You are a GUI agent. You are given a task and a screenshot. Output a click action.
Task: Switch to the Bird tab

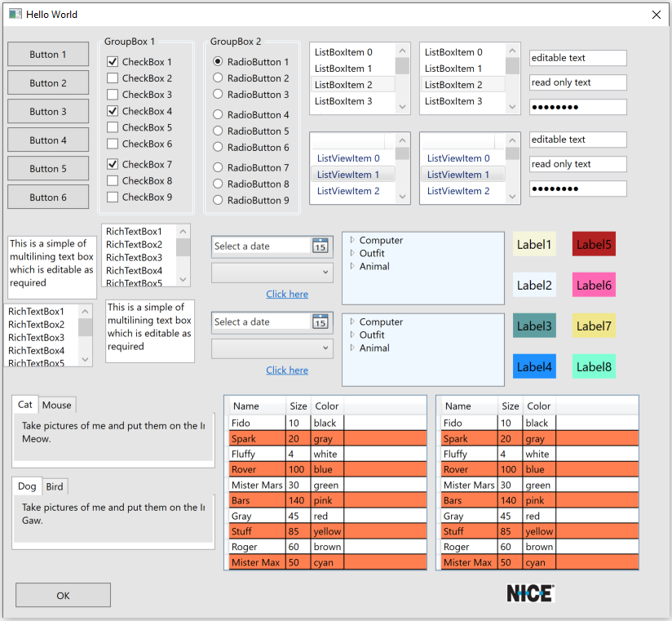(x=55, y=487)
